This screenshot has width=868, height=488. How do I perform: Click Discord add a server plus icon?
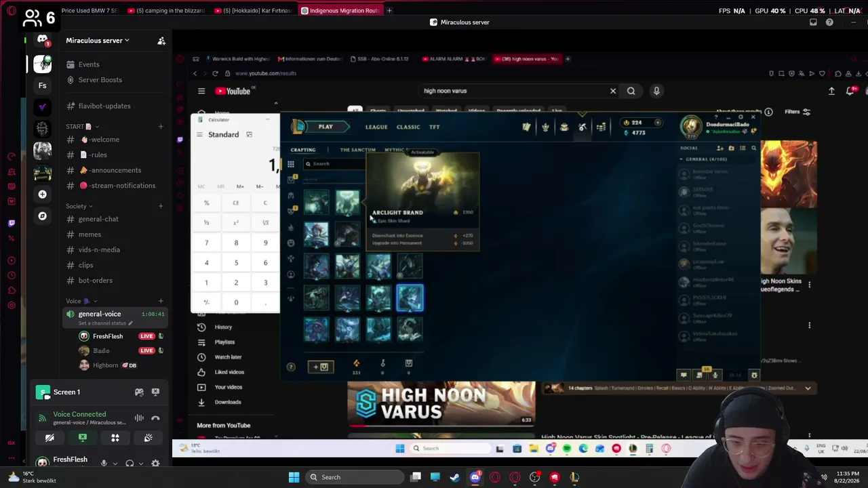[42, 195]
